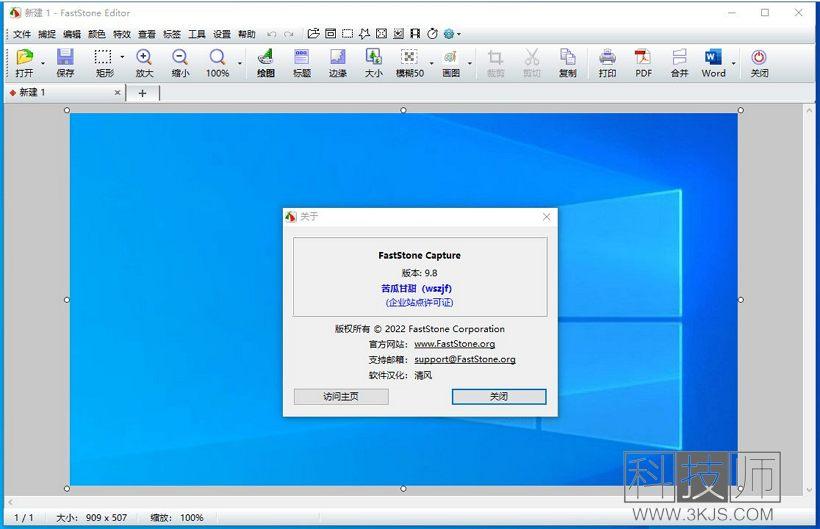Click the Crop (裁剪) icon
820x529 pixels.
coord(495,63)
